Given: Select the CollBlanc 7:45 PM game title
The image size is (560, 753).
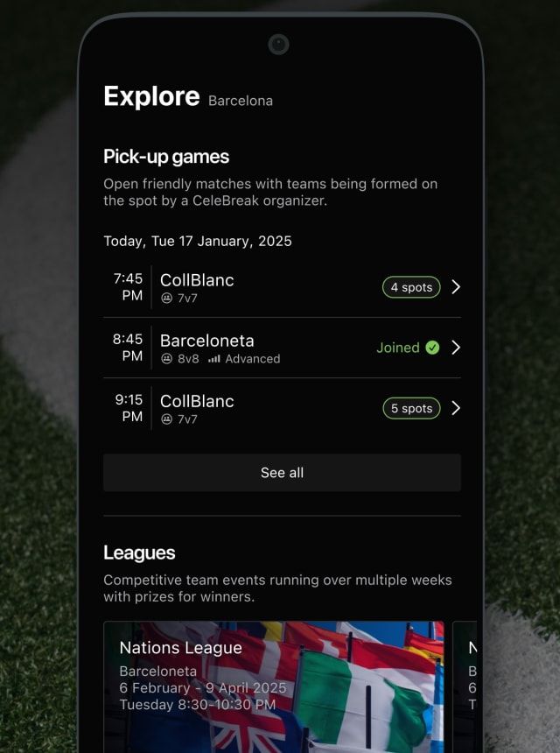Looking at the screenshot, I should tap(197, 280).
